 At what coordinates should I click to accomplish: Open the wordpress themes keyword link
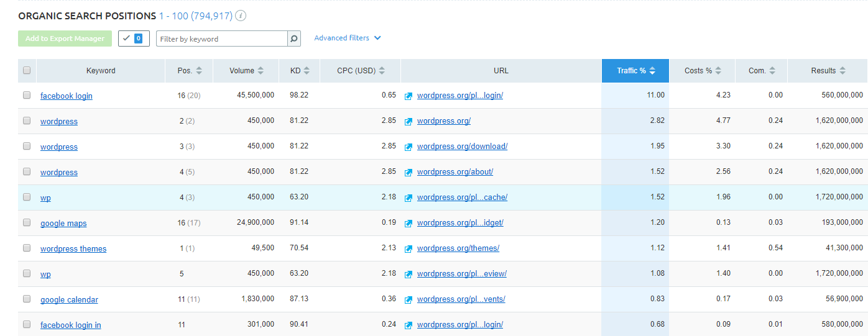pyautogui.click(x=73, y=249)
